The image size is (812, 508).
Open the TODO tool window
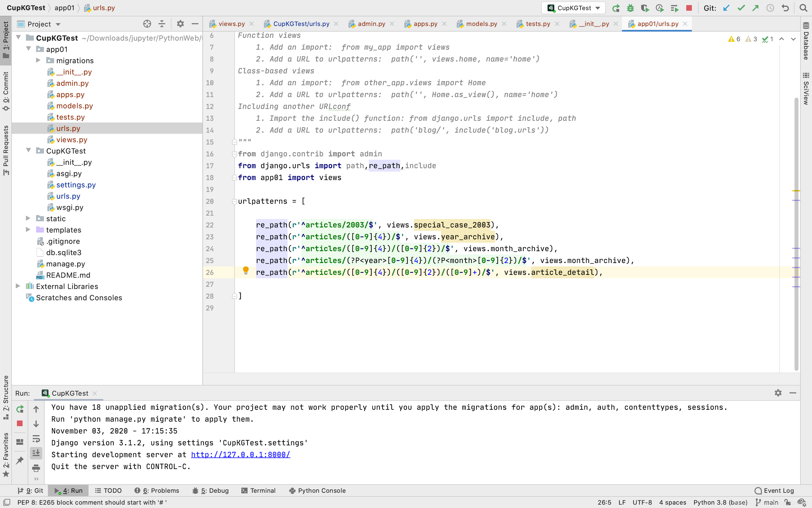coord(108,491)
